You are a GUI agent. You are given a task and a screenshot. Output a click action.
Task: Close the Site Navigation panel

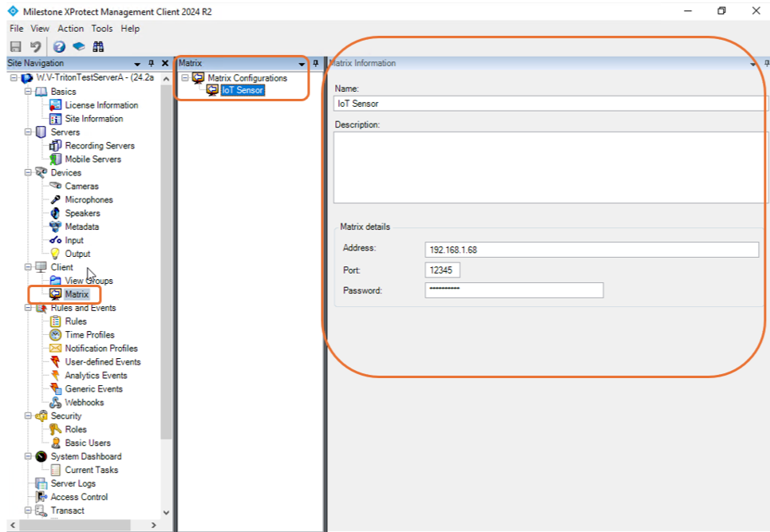point(165,63)
